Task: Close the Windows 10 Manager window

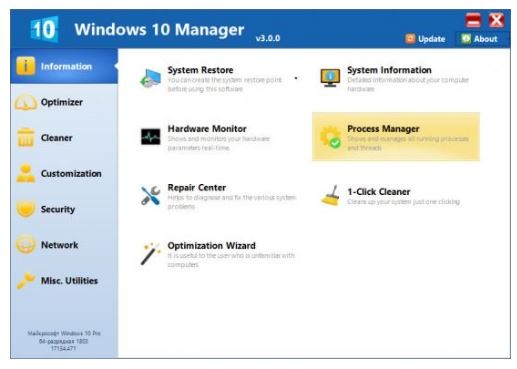Action: coord(496,20)
